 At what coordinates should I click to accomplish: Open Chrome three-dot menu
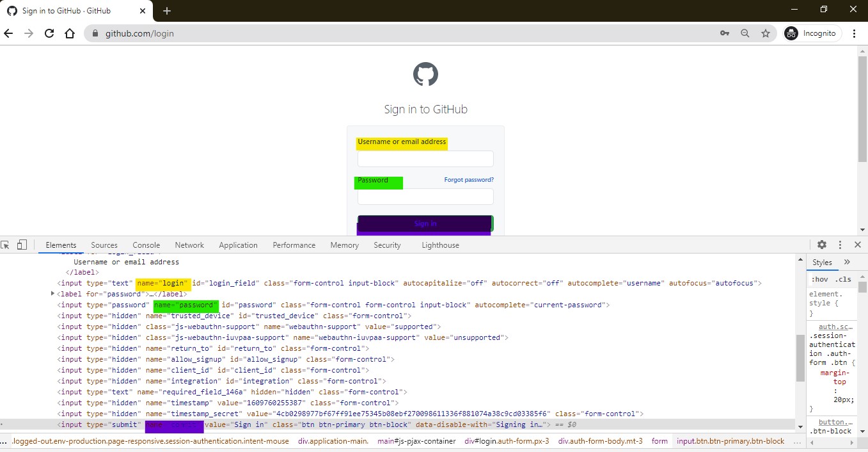point(854,33)
